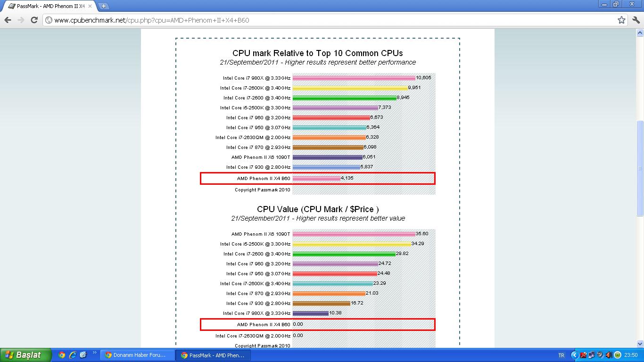Click 'Intel Core i5-2500K' label in CPU mark chart

click(x=255, y=108)
